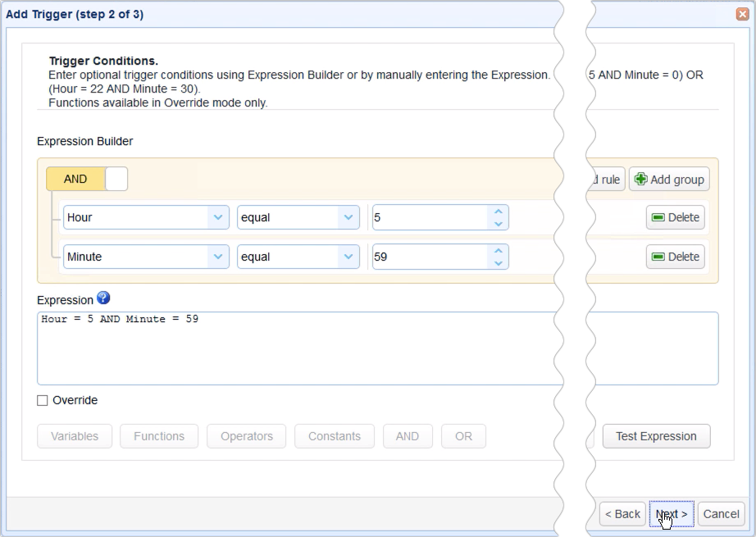
Task: Cancel the trigger creation
Action: [721, 514]
